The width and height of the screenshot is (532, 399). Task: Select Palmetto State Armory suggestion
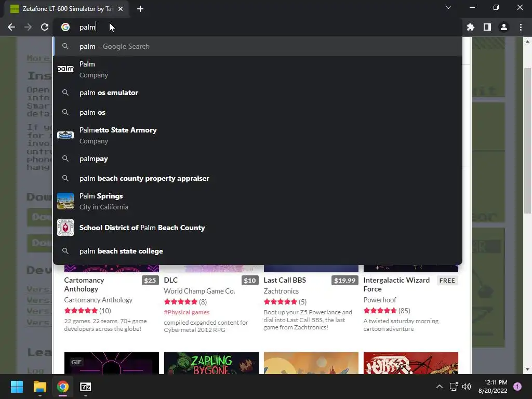(258, 136)
